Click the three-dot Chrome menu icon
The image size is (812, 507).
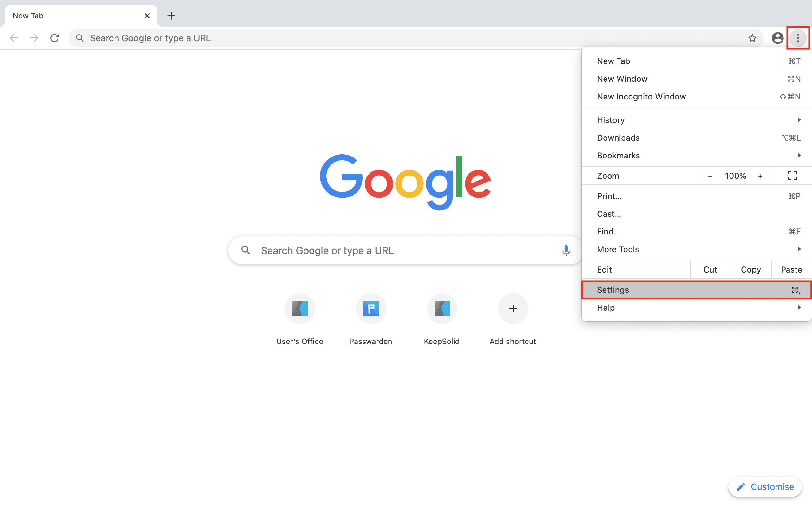(798, 38)
